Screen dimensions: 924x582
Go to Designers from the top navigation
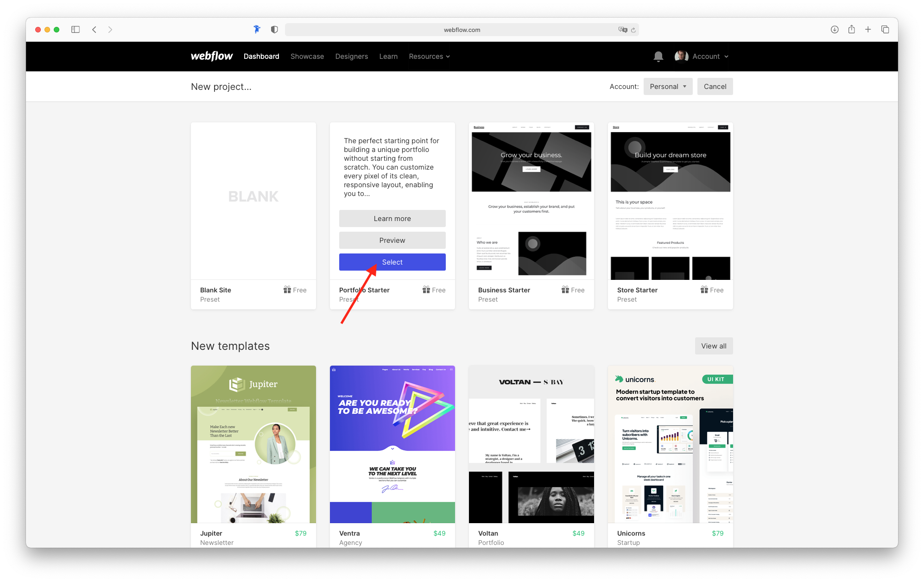click(351, 56)
